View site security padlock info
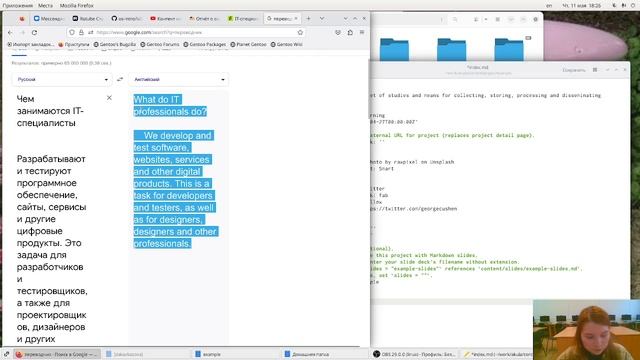Image resolution: width=640 pixels, height=360 pixels. click(x=81, y=32)
